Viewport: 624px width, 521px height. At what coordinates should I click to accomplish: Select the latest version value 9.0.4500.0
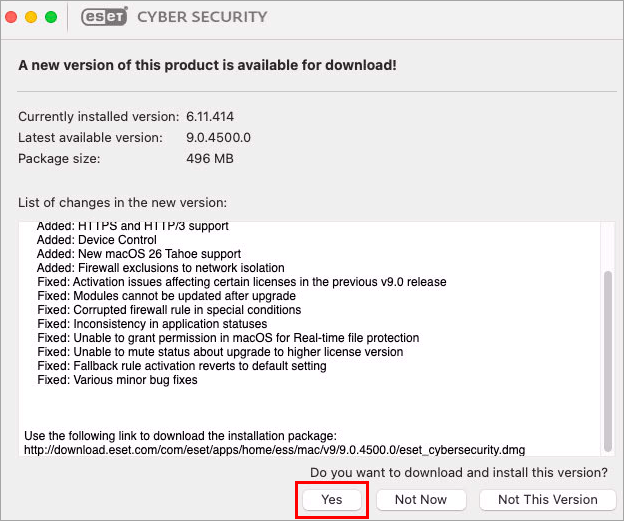pos(218,137)
